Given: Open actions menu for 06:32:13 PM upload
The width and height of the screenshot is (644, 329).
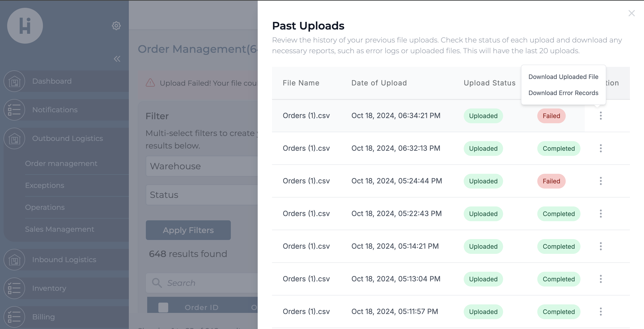Looking at the screenshot, I should pos(601,148).
